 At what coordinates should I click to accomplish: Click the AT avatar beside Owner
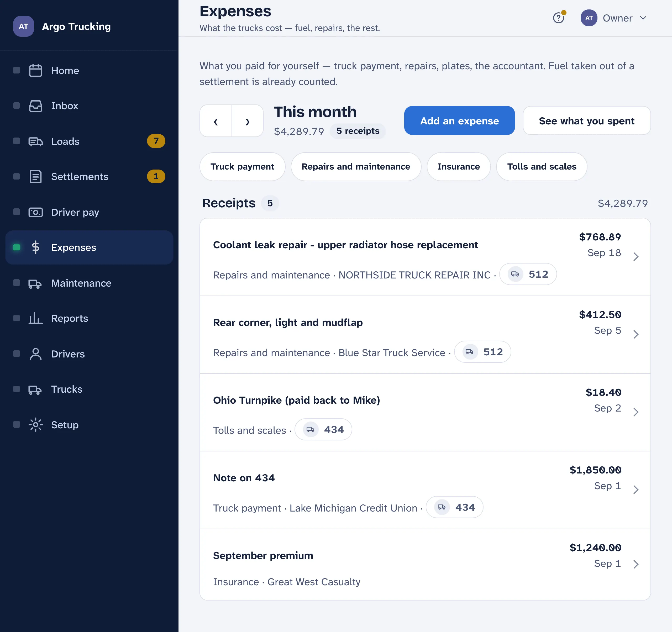click(589, 18)
